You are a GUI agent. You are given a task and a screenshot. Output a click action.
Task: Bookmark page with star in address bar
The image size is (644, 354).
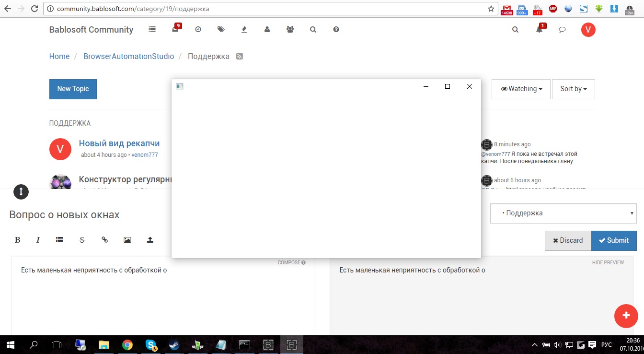point(491,9)
